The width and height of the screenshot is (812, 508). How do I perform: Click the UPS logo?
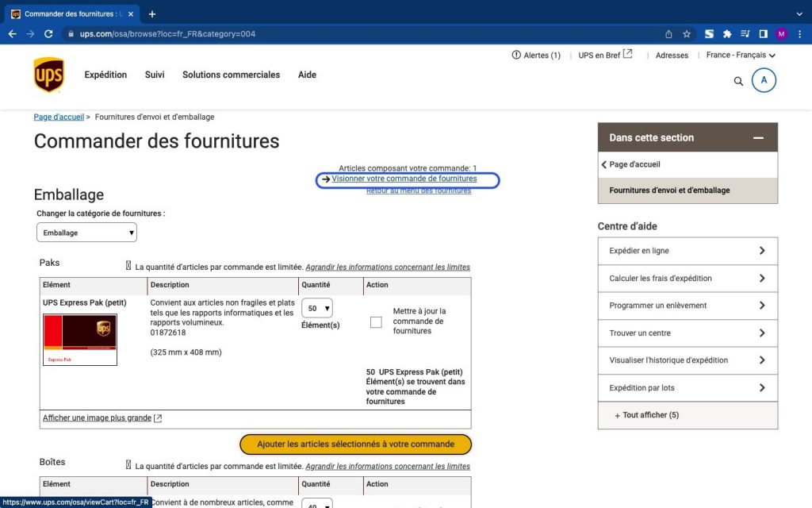coord(48,75)
